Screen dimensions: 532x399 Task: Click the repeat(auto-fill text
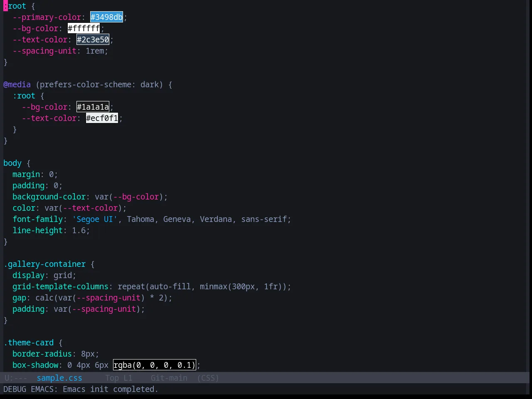click(154, 286)
